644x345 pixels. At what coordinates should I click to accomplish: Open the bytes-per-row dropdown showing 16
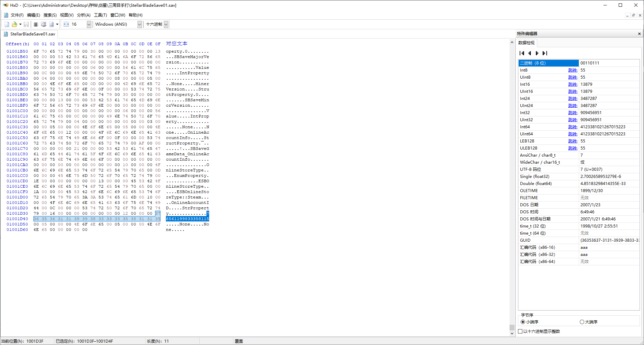(x=89, y=24)
